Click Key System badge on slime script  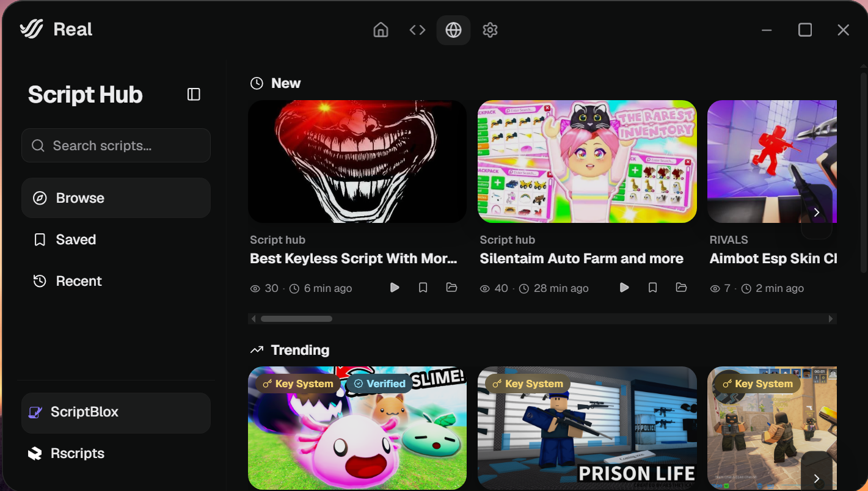(297, 384)
